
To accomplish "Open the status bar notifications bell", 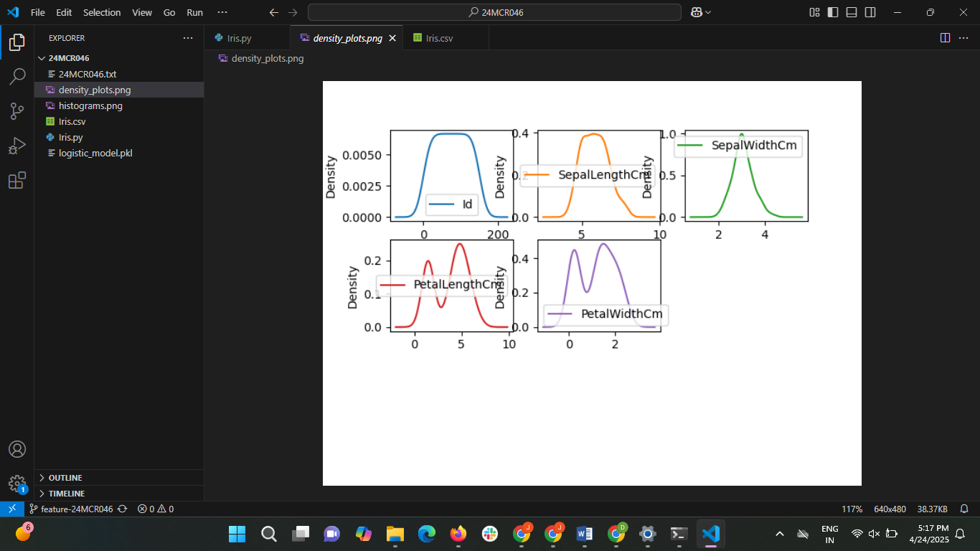I will pos(965,509).
